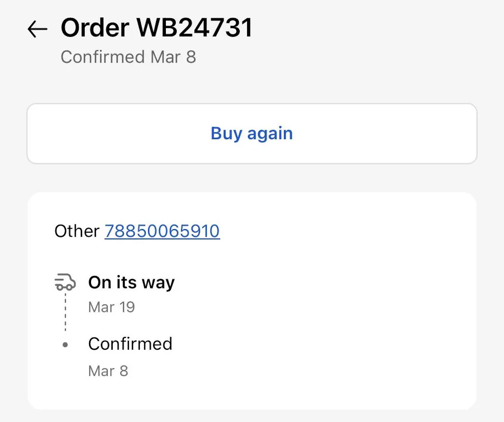Click the Confirmed step bullet dot

[x=65, y=345]
